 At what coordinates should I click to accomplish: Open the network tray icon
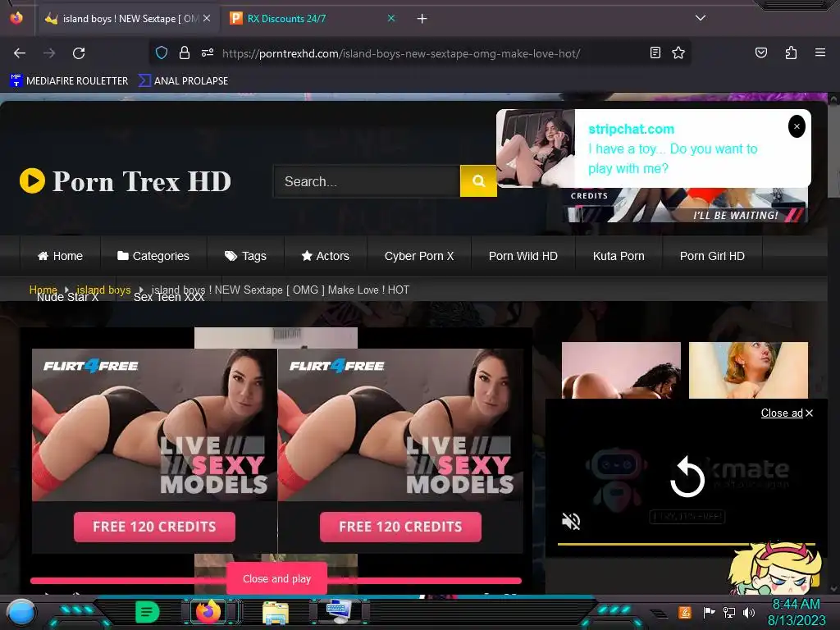(x=729, y=612)
